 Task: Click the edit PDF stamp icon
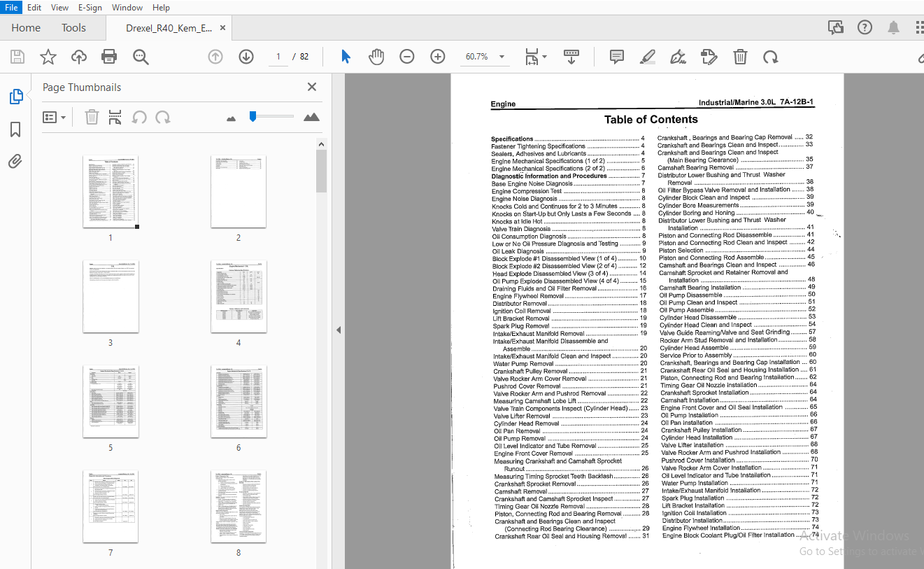[709, 57]
